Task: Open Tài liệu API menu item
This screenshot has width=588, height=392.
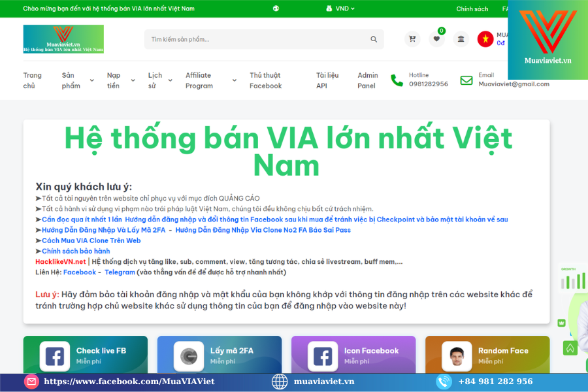Action: click(x=327, y=80)
